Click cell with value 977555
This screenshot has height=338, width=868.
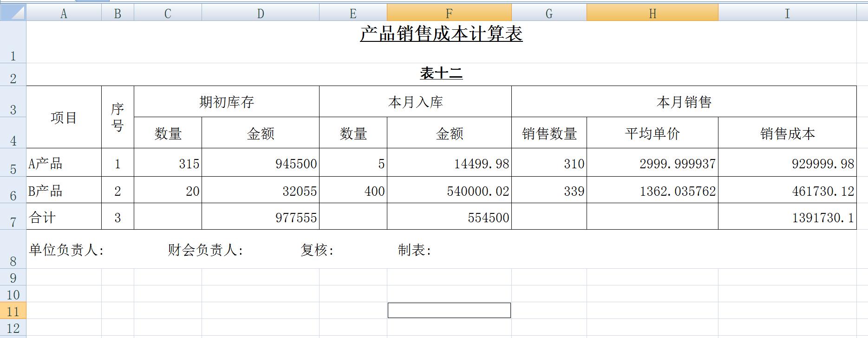pos(261,216)
